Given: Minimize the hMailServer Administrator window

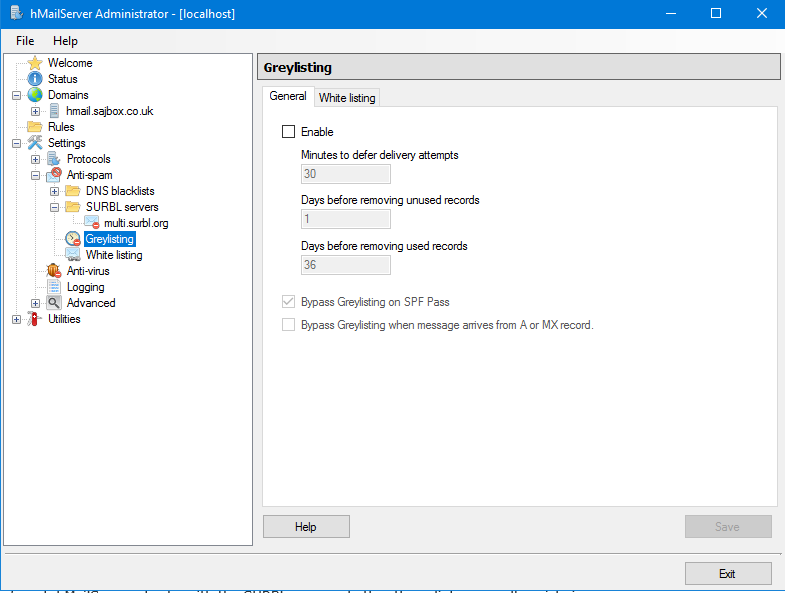Looking at the screenshot, I should tap(671, 13).
